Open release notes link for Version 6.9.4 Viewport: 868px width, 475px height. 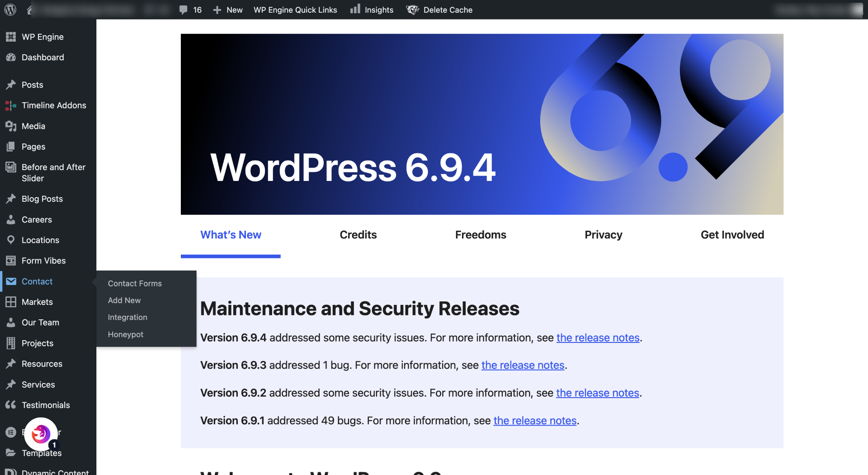point(598,338)
